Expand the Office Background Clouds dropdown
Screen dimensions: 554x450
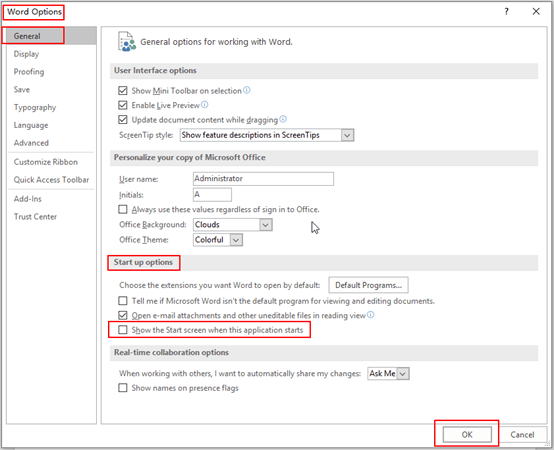[x=232, y=225]
